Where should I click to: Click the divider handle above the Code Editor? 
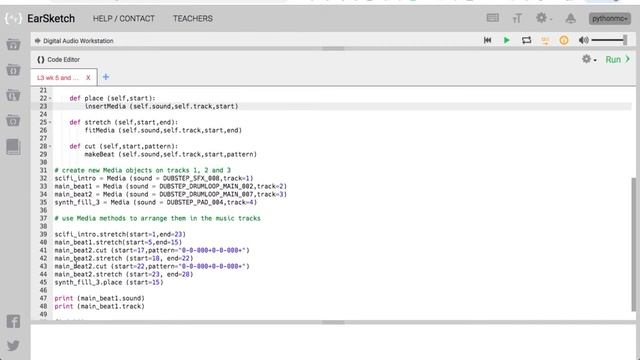tap(333, 49)
